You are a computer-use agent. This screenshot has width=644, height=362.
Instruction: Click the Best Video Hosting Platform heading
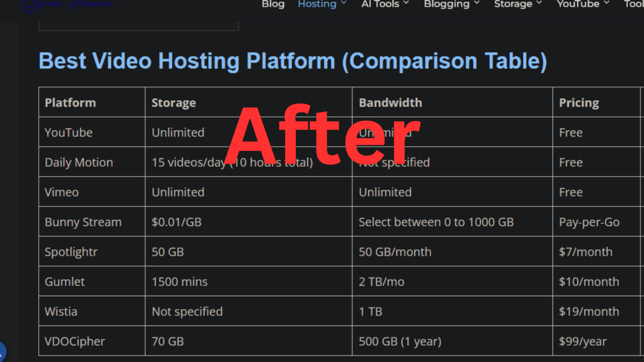[293, 61]
